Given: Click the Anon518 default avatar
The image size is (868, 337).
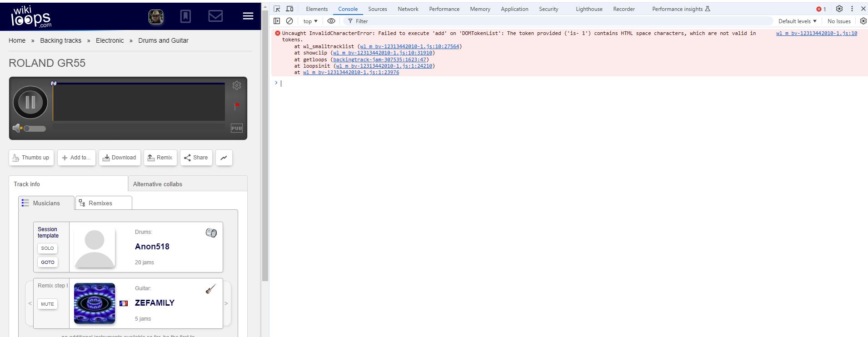Looking at the screenshot, I should coord(95,248).
